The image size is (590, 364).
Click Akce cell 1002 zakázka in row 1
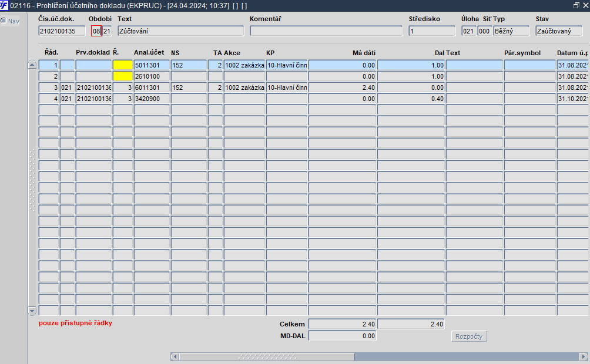[244, 65]
